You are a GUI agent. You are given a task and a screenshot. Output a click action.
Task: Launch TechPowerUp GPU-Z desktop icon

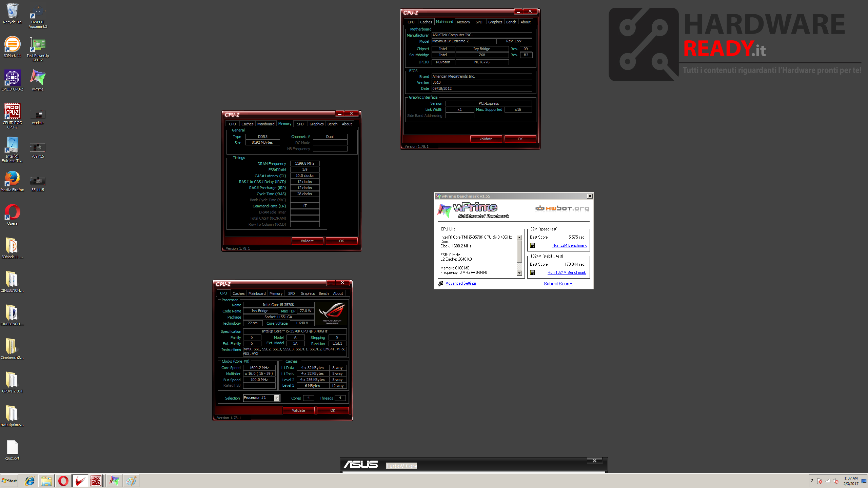38,49
